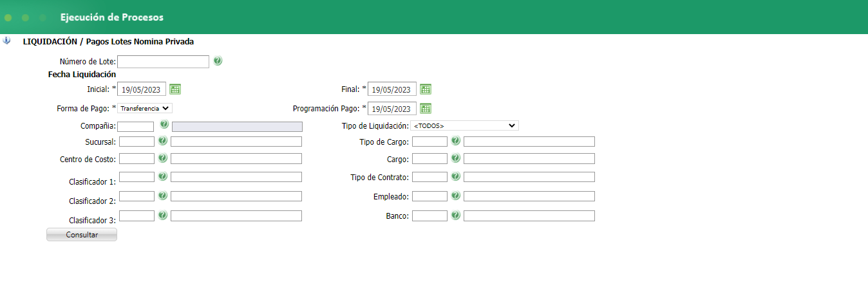The width and height of the screenshot is (868, 294).
Task: Focus the Clasificador 1 description field
Action: (x=236, y=177)
